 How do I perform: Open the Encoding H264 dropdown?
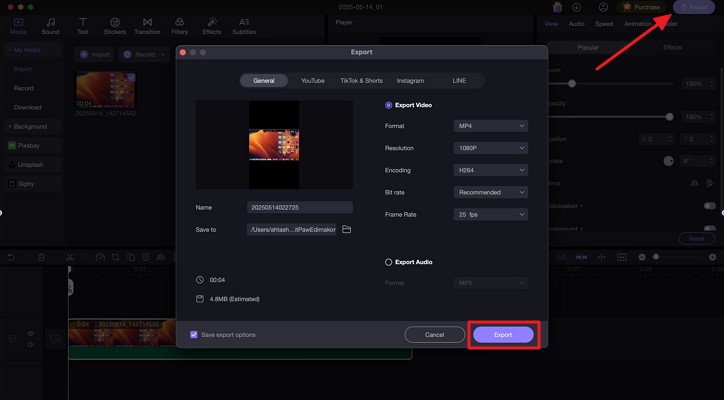490,170
